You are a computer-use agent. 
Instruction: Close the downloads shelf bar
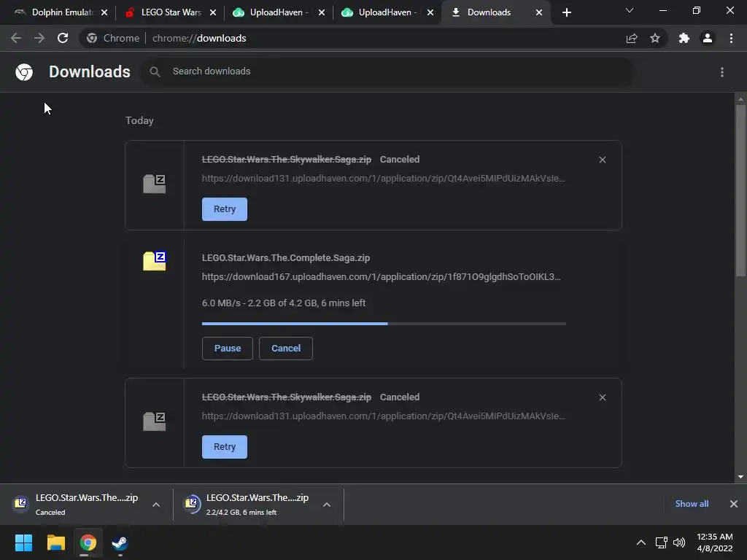point(734,504)
